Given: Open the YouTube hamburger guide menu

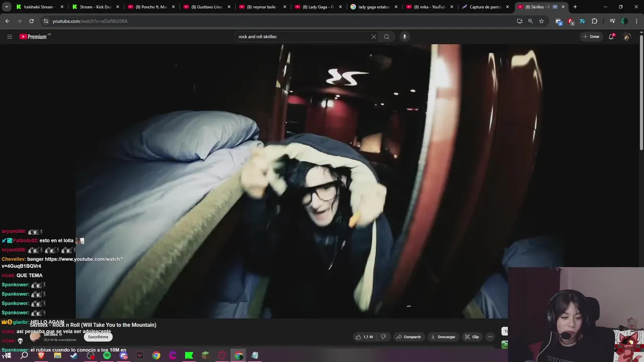Looking at the screenshot, I should tap(9, 37).
